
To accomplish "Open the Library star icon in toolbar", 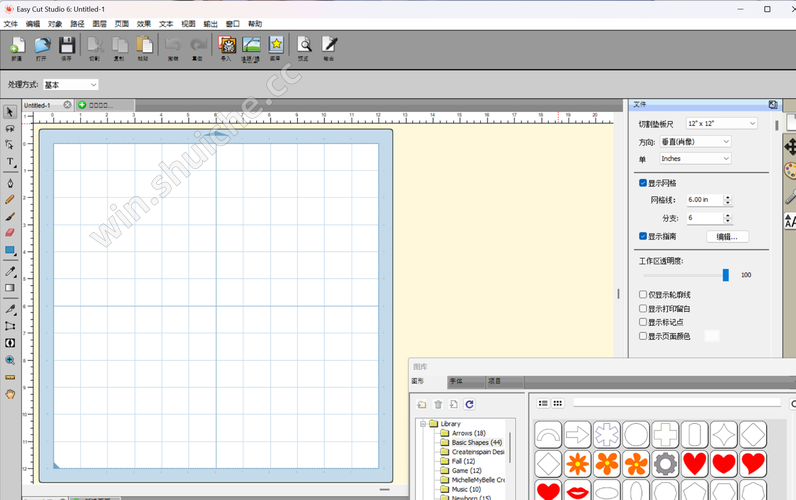I will click(x=275, y=46).
